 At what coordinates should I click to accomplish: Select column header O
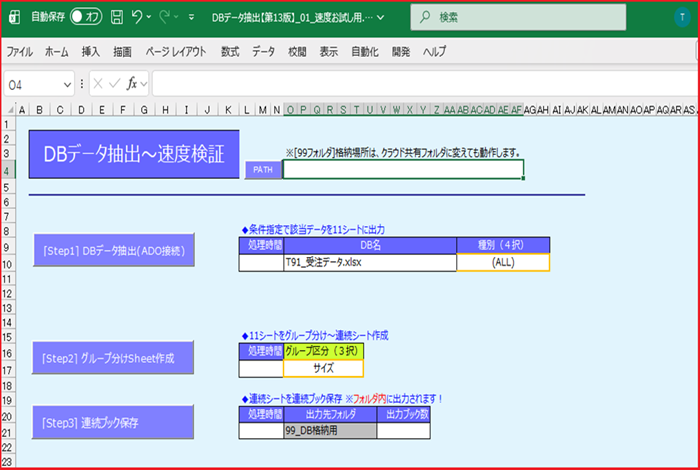coord(290,110)
